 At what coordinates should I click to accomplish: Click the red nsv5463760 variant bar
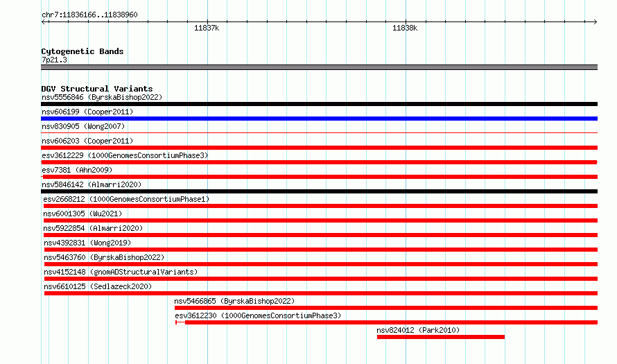tap(321, 264)
